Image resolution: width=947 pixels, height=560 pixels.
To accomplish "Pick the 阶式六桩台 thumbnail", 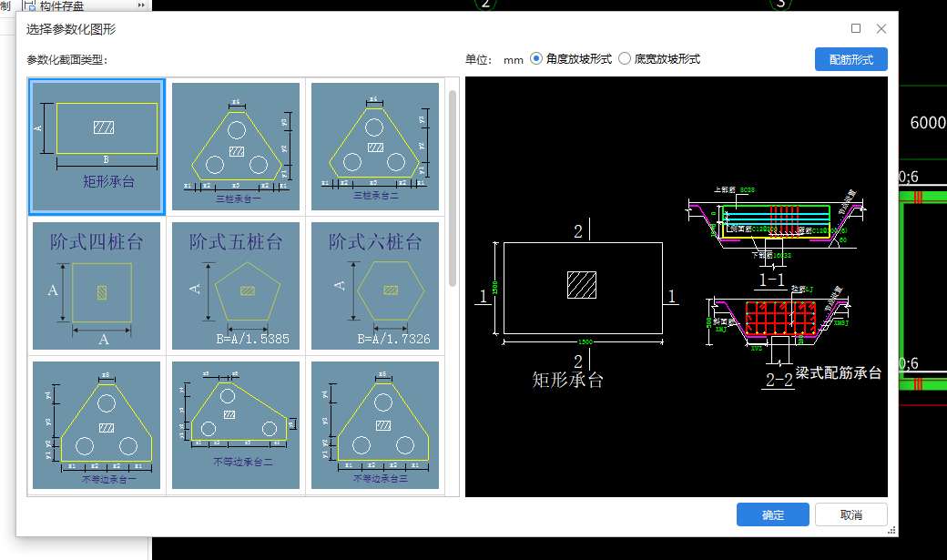I will pos(375,286).
